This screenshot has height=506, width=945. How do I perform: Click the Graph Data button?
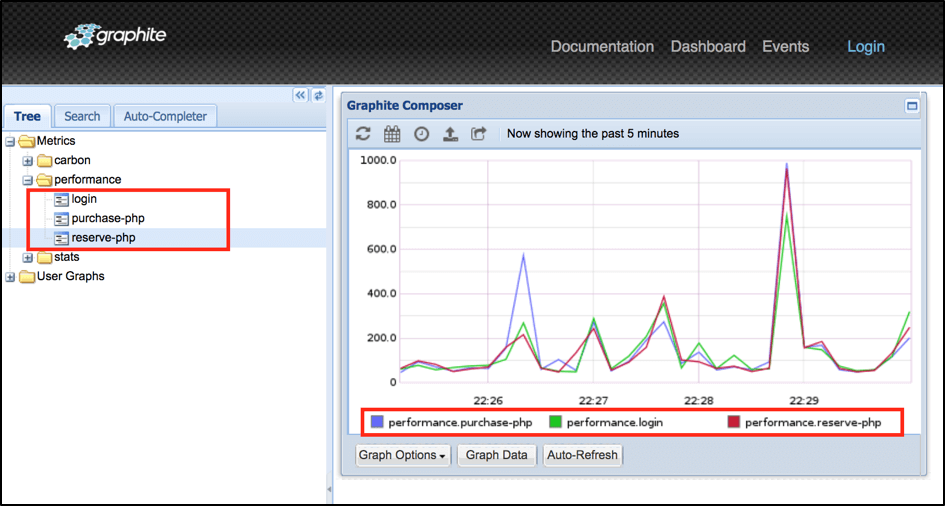[x=497, y=455]
